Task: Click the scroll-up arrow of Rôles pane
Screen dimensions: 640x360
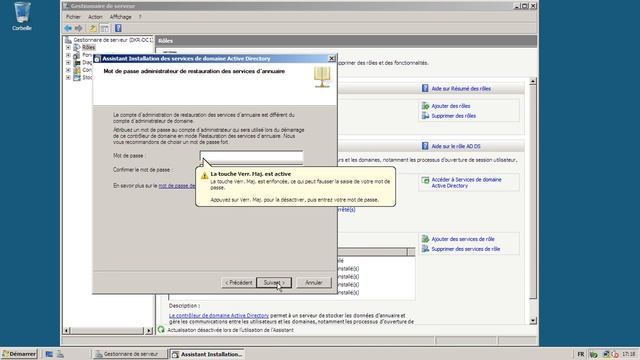Action: pyautogui.click(x=533, y=82)
